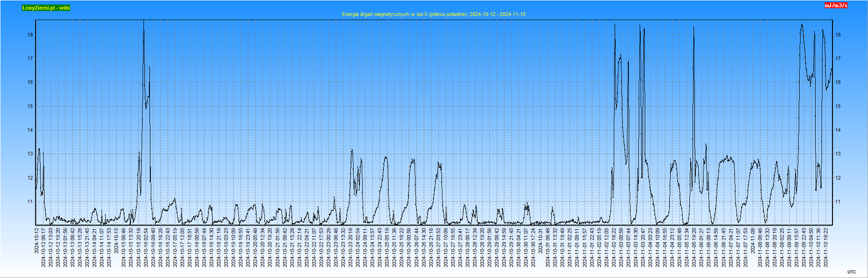Select the standalone 2024-10-15 date label

(116, 241)
